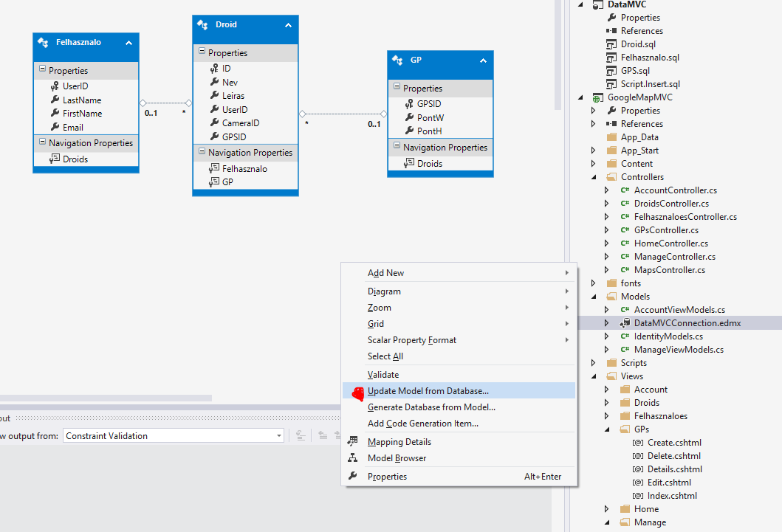
Task: Choose Add Code Generation Item
Action: coord(459,424)
